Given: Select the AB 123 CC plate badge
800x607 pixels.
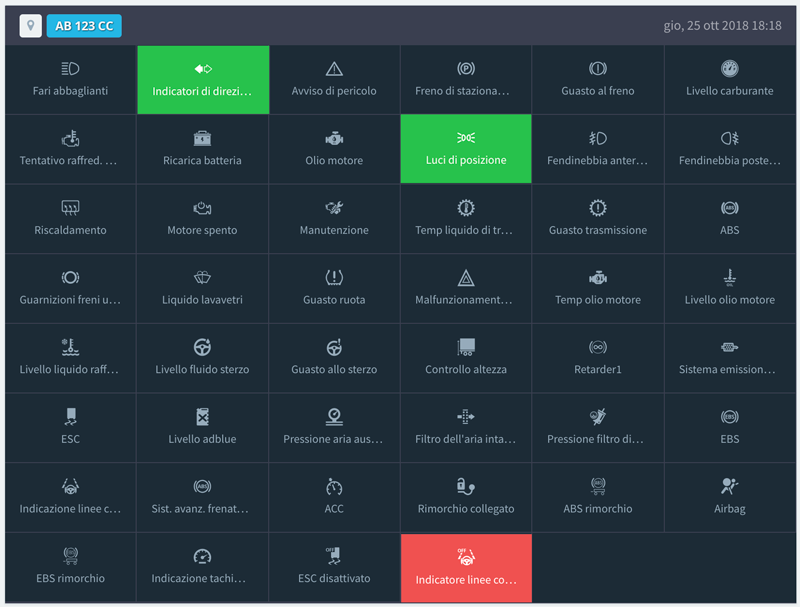Looking at the screenshot, I should tap(84, 26).
